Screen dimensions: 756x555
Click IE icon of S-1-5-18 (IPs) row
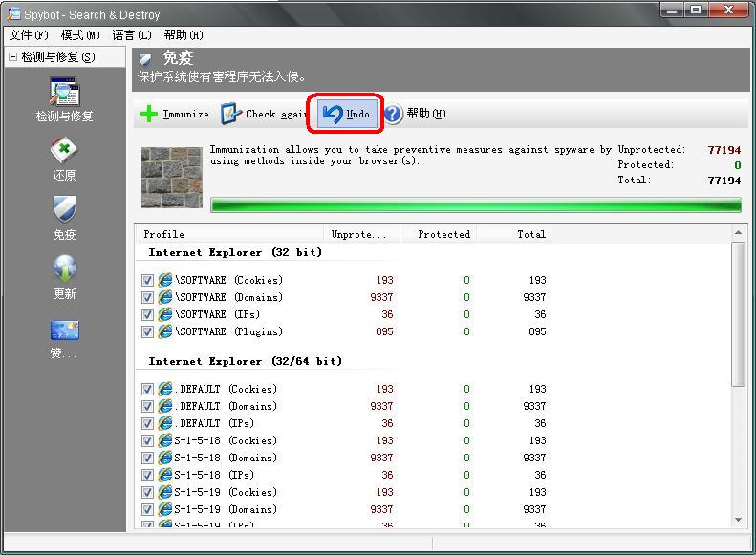[x=165, y=475]
